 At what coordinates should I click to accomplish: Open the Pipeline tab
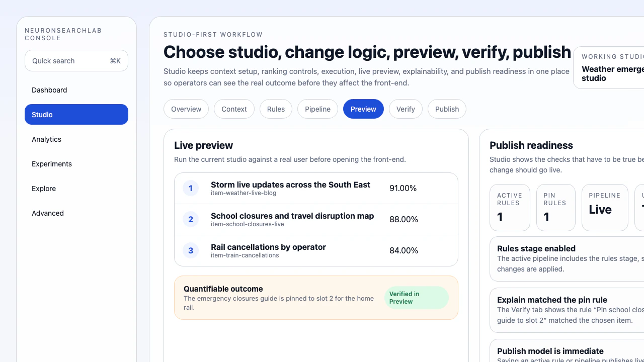point(317,109)
